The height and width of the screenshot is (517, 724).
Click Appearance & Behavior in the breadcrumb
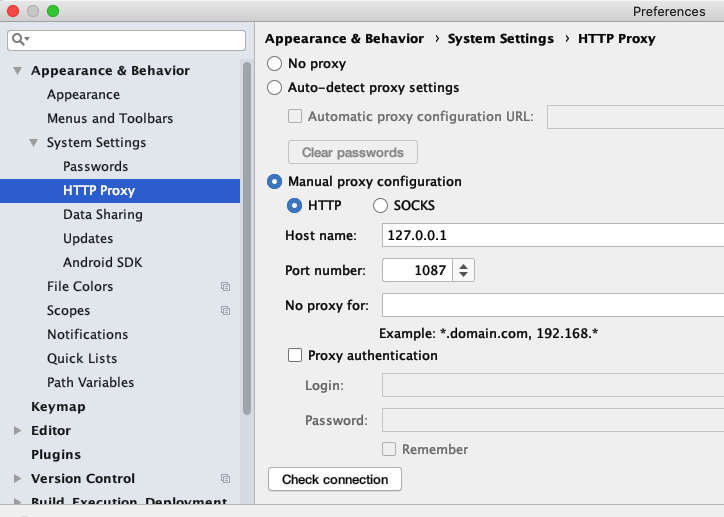344,39
